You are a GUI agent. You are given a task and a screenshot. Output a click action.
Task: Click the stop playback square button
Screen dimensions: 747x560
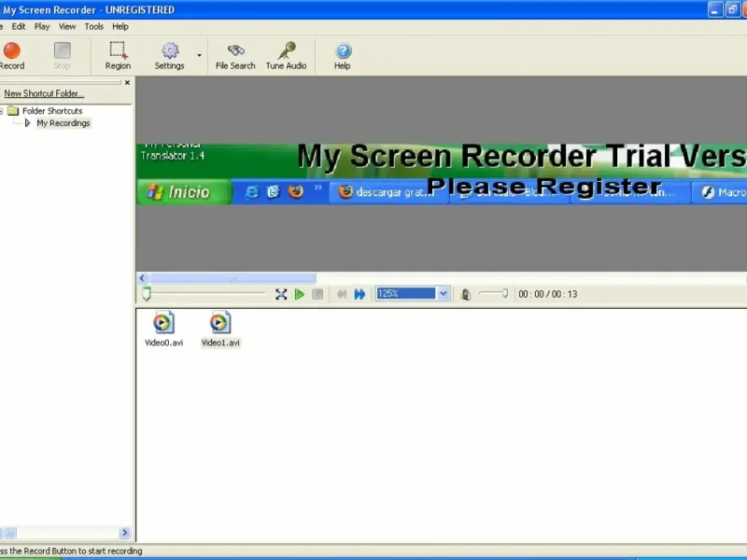317,294
